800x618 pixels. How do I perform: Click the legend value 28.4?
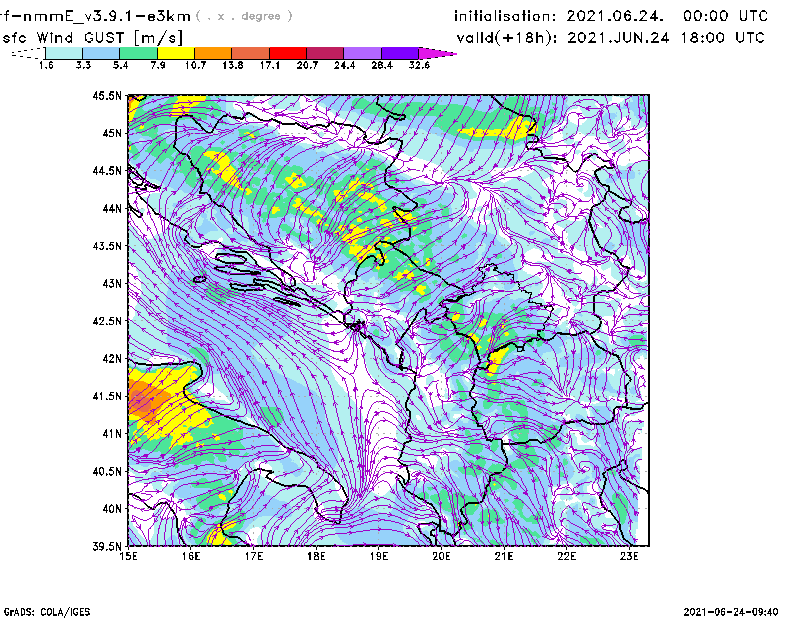pos(382,65)
